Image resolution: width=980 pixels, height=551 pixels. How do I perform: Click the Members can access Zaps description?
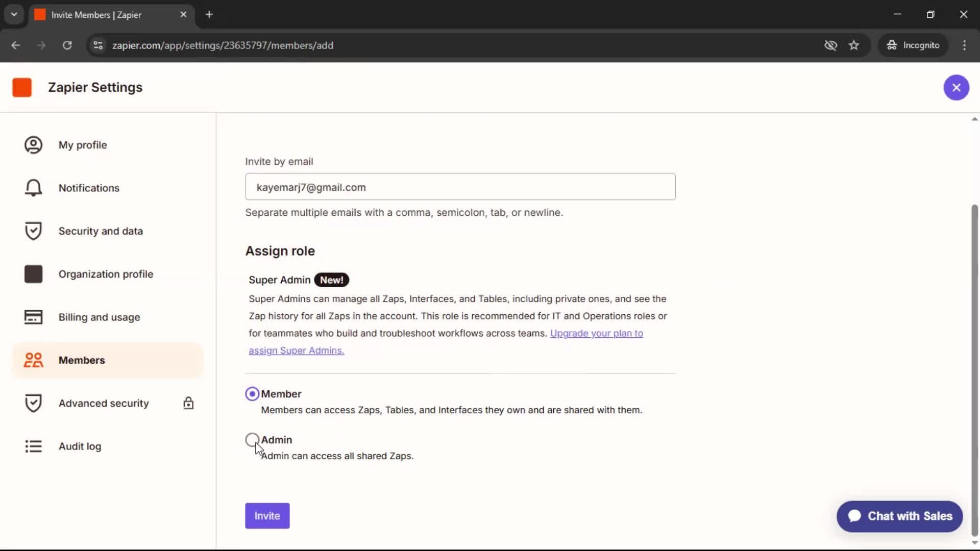pos(452,410)
